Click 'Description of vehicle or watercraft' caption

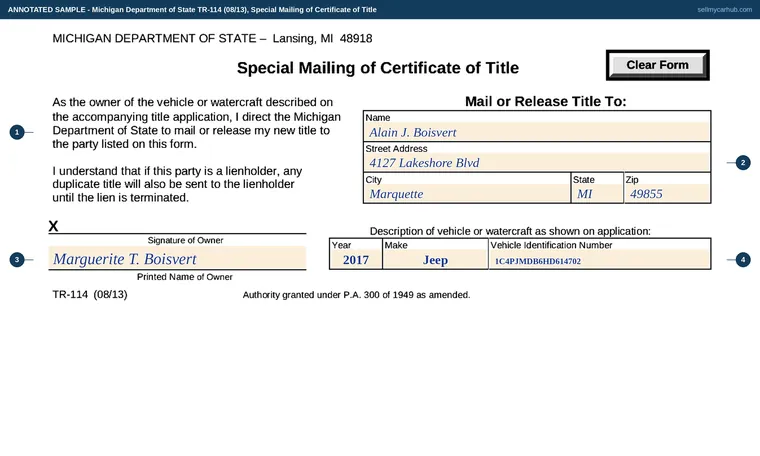[510, 231]
